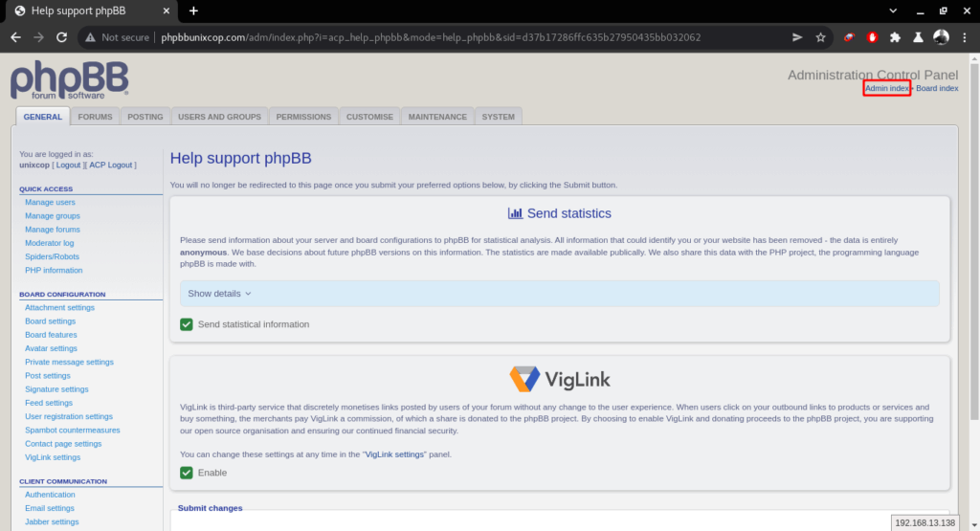Click the Send statistics chart icon

click(x=515, y=213)
